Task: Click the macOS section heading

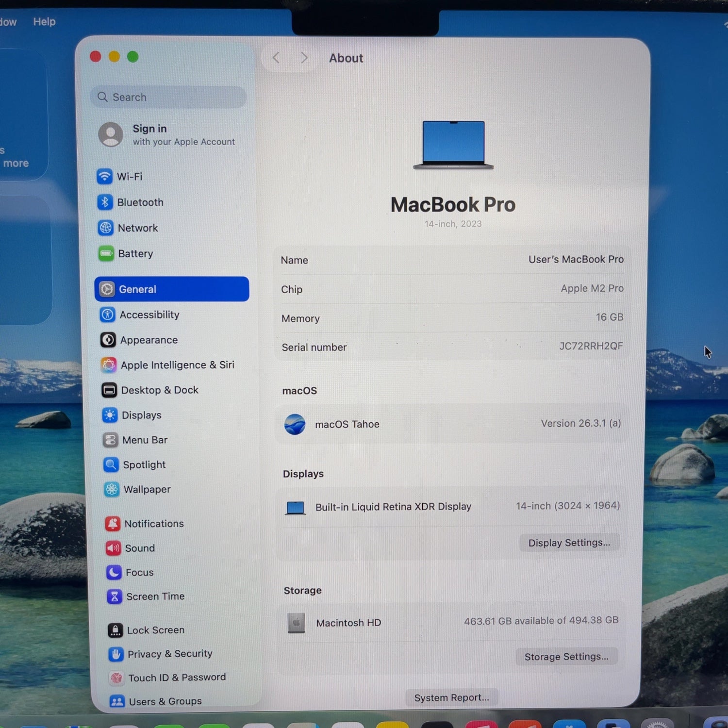Action: point(299,391)
